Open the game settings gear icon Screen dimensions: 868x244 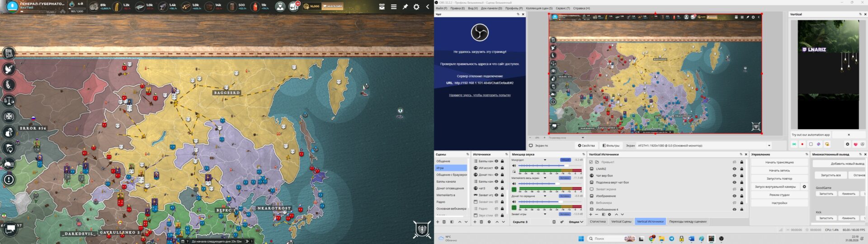(x=416, y=6)
